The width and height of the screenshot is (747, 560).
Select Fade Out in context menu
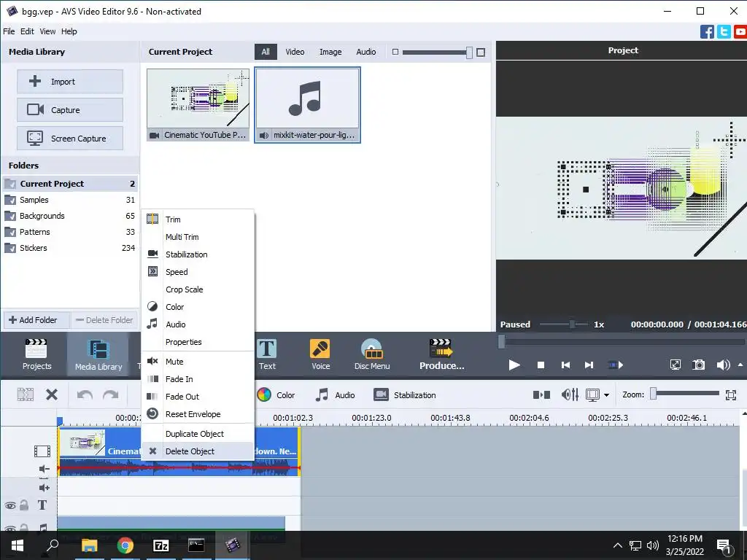(198, 397)
